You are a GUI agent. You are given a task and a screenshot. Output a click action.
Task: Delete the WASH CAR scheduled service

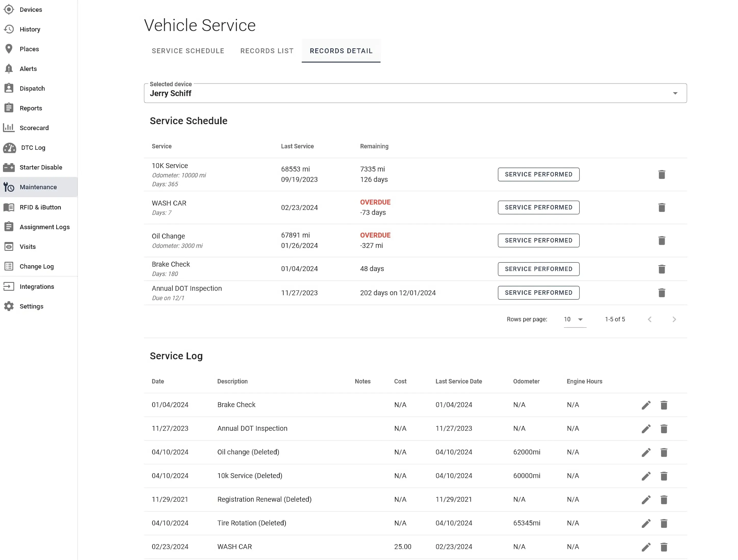pos(662,207)
